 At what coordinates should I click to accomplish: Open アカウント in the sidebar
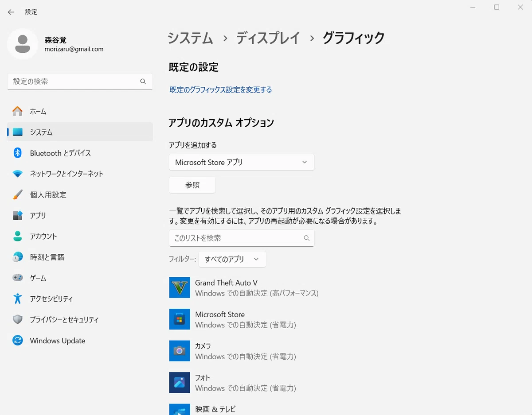pyautogui.click(x=80, y=236)
